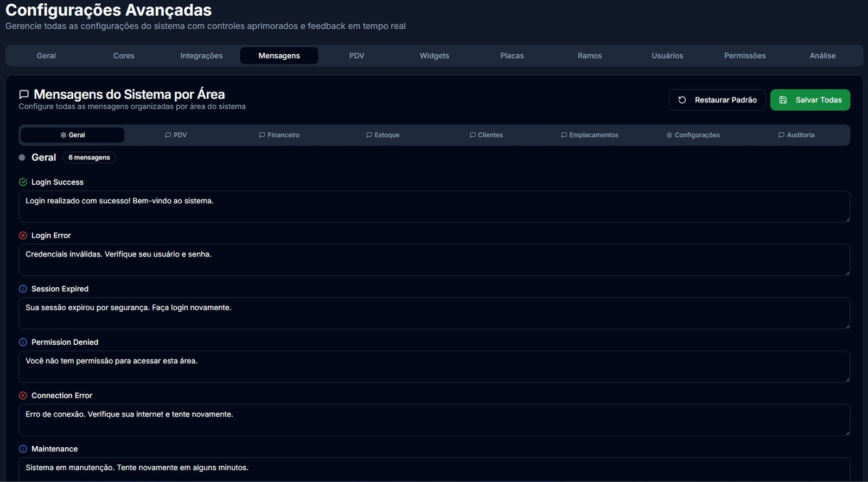868x482 pixels.
Task: Select the Emplacamentos messages sub-tab
Action: pos(590,135)
